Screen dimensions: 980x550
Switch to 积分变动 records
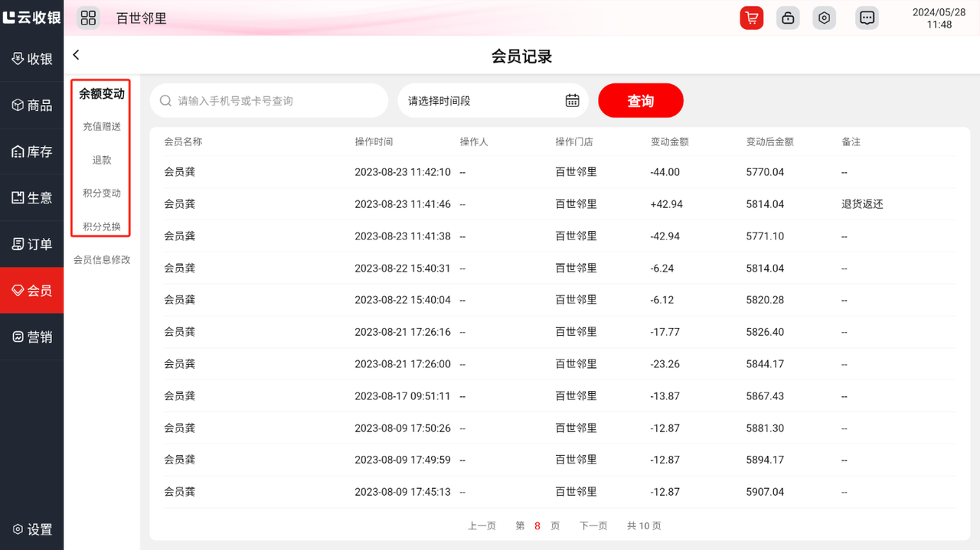[x=102, y=194]
